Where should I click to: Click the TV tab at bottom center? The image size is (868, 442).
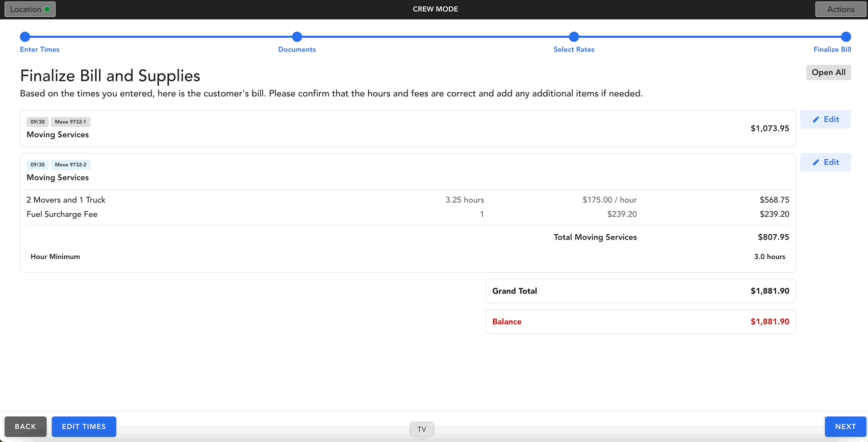pyautogui.click(x=422, y=429)
